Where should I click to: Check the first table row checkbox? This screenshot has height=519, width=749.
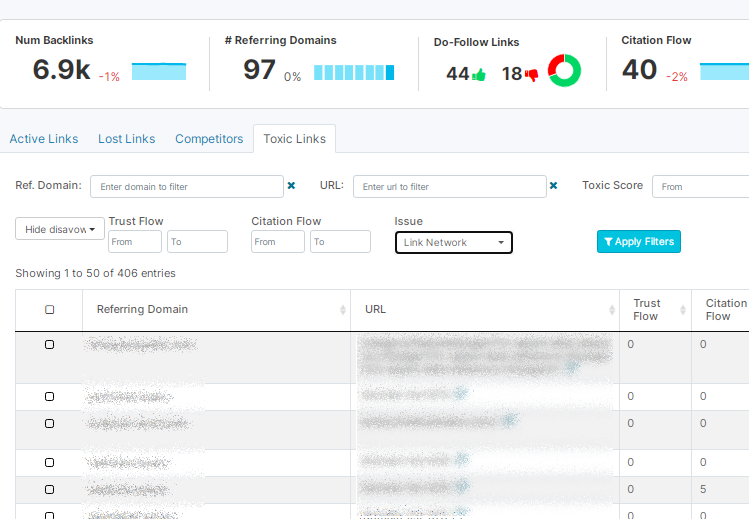coord(50,345)
